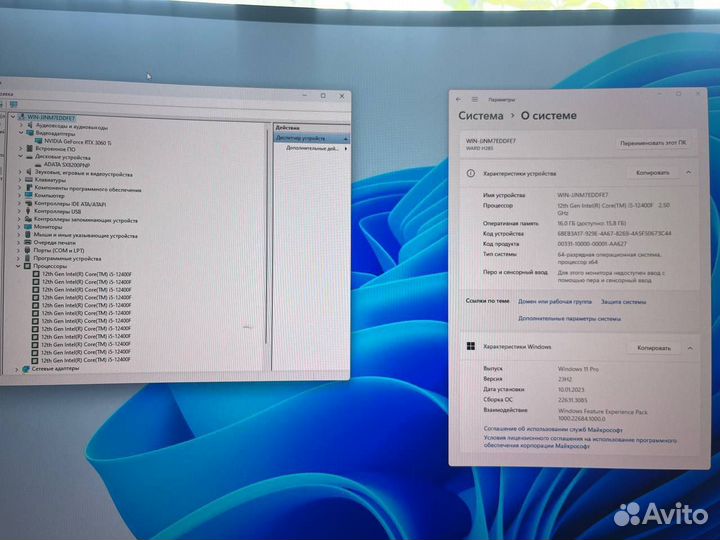Click the chip icon beside Встроенное ПО
This screenshot has height=540, width=720.
click(30, 148)
